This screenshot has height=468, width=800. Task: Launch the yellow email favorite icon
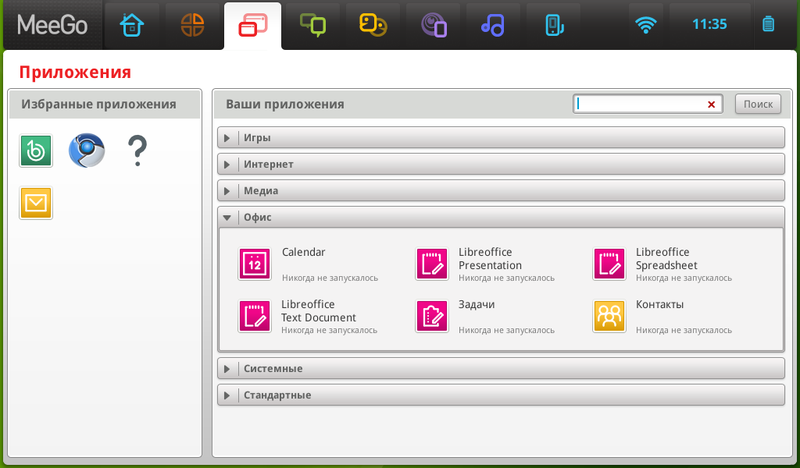[x=36, y=203]
